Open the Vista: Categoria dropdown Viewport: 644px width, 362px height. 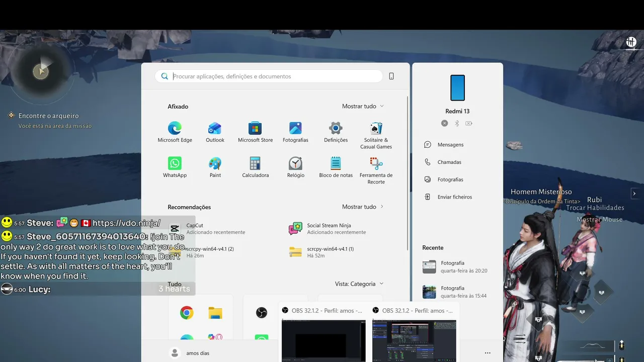(359, 284)
